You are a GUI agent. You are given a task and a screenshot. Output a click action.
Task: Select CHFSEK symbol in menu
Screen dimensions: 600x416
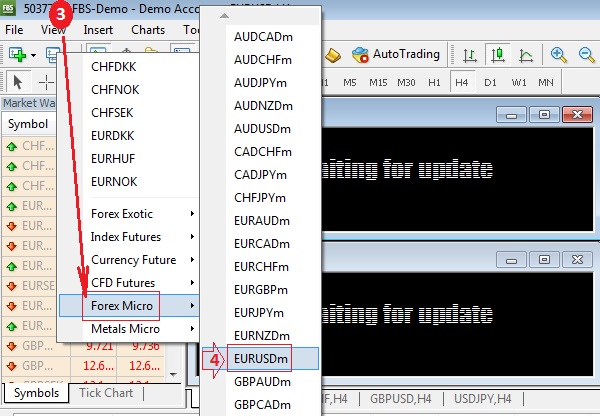tap(129, 113)
